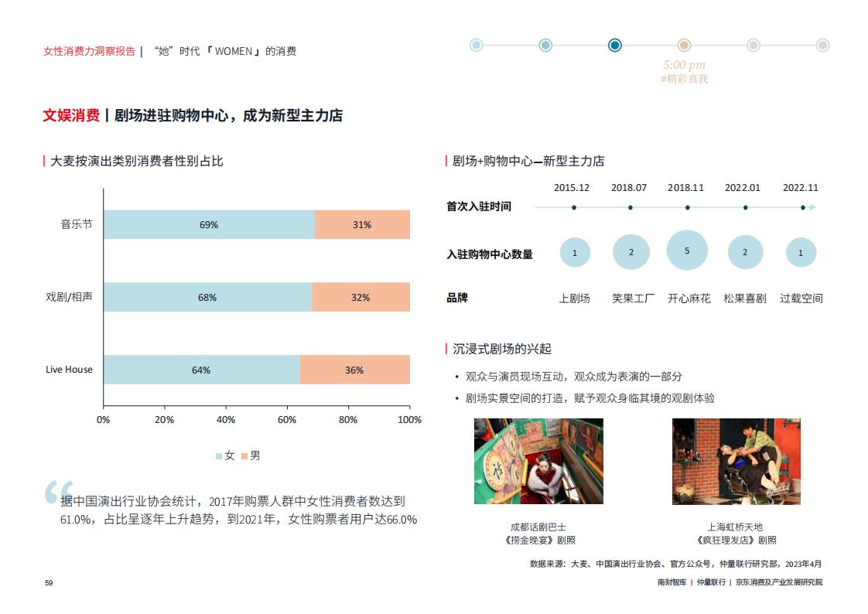The height and width of the screenshot is (614, 868).
Task: Click the bubble labeled 5 for 开心麻花
Action: [x=687, y=250]
